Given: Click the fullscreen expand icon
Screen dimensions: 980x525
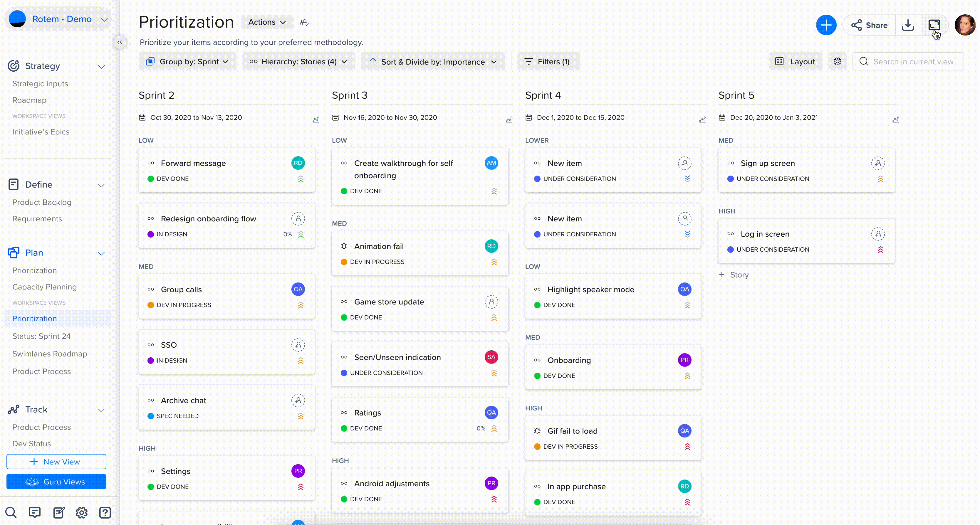Looking at the screenshot, I should pyautogui.click(x=934, y=25).
